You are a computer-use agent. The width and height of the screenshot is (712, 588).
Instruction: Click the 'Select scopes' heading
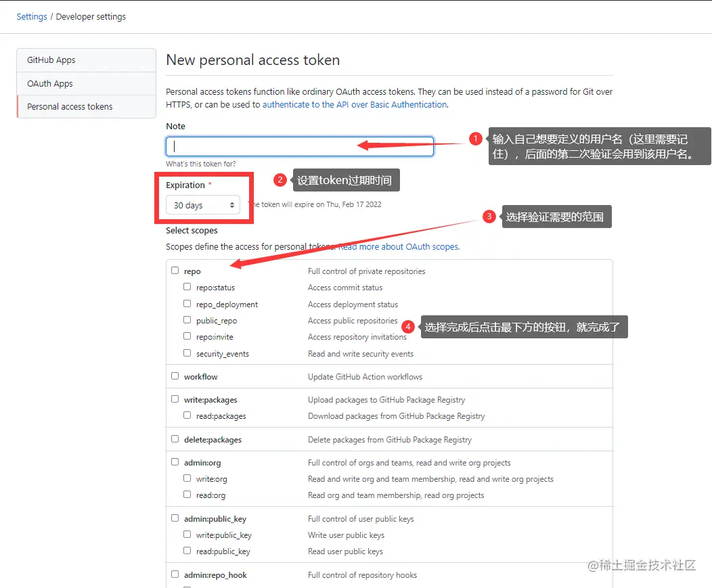click(192, 231)
